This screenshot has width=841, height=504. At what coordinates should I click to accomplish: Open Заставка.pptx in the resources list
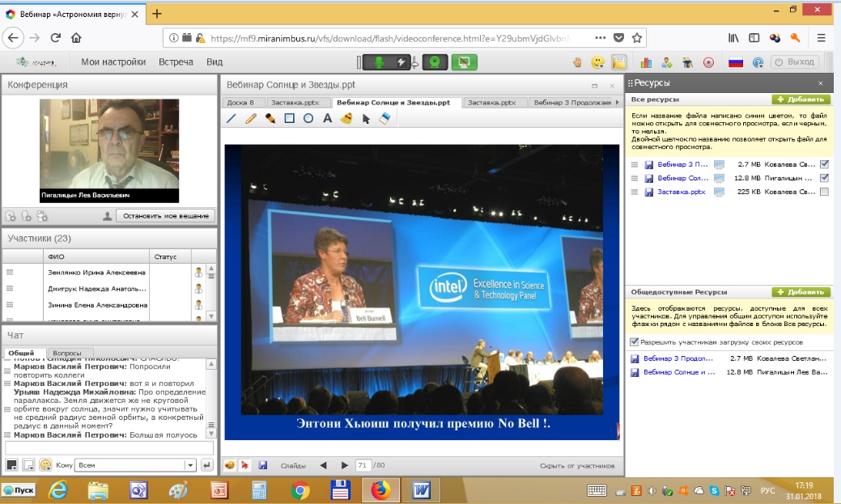tap(682, 192)
